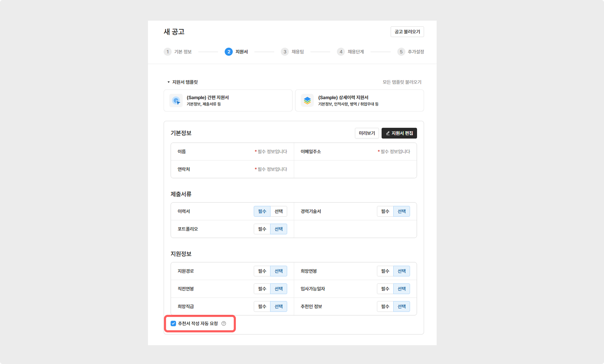The height and width of the screenshot is (364, 604).
Task: Click 공고 불러오기 button
Action: (x=407, y=32)
